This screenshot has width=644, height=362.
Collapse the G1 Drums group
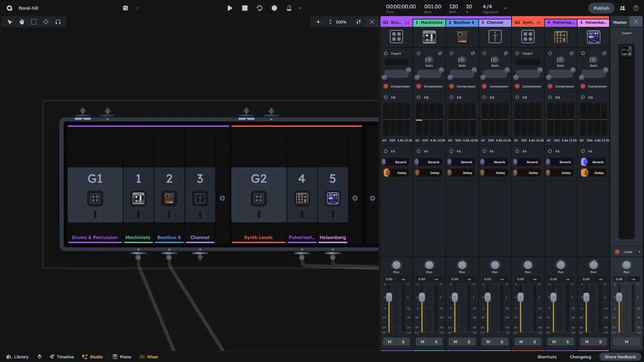pos(407,22)
